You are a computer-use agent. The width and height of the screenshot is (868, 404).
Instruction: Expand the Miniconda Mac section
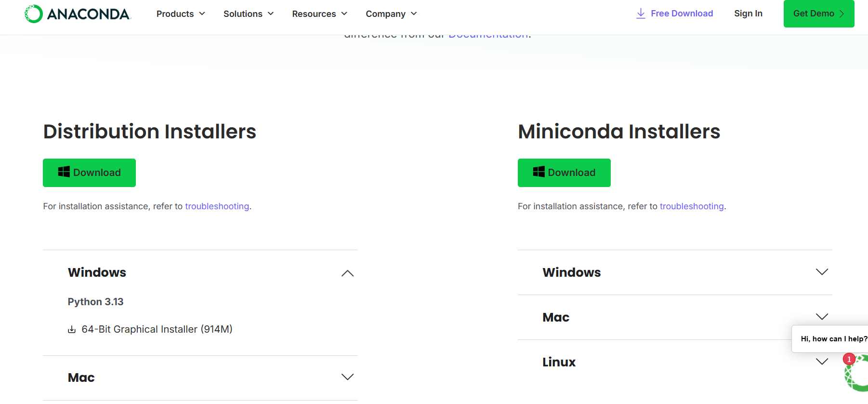[x=822, y=317]
